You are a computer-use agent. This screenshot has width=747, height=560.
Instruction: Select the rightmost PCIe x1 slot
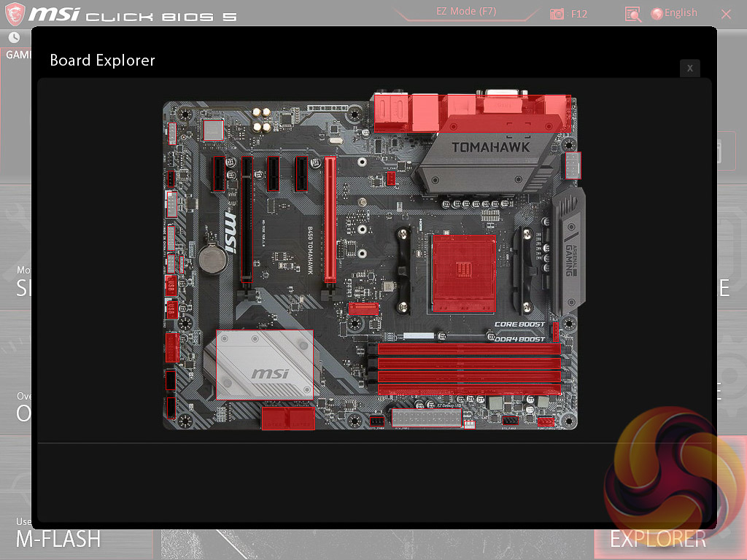pos(301,174)
